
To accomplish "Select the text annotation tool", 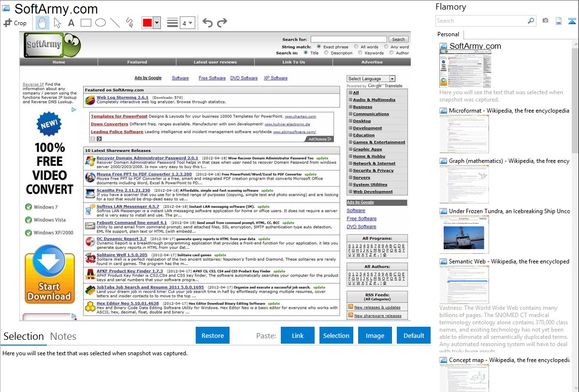I will [x=71, y=23].
